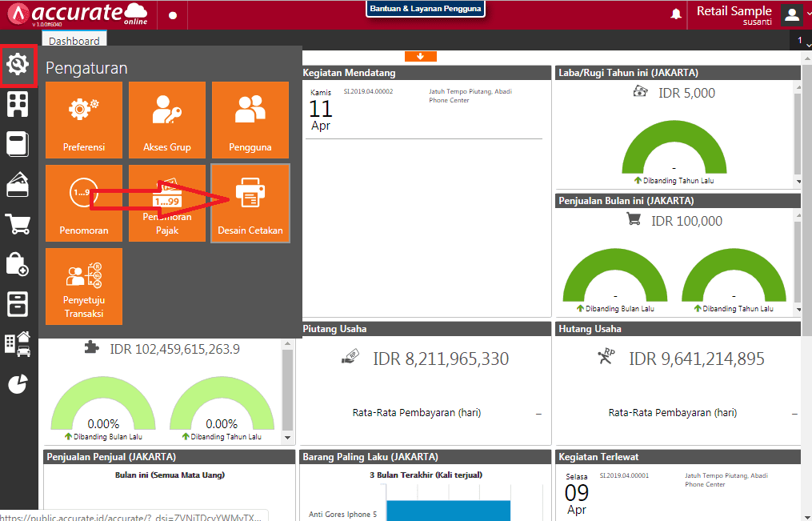
Task: Click the wallet payments icon in sidebar
Action: pos(18,184)
